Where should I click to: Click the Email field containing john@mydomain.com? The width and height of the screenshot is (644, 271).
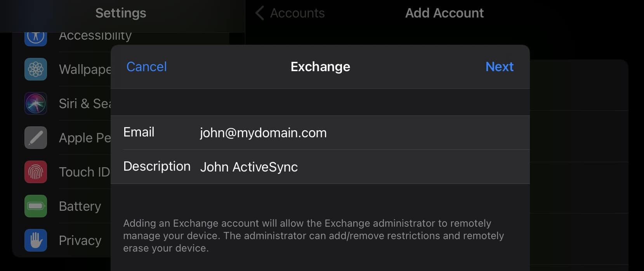point(263,133)
